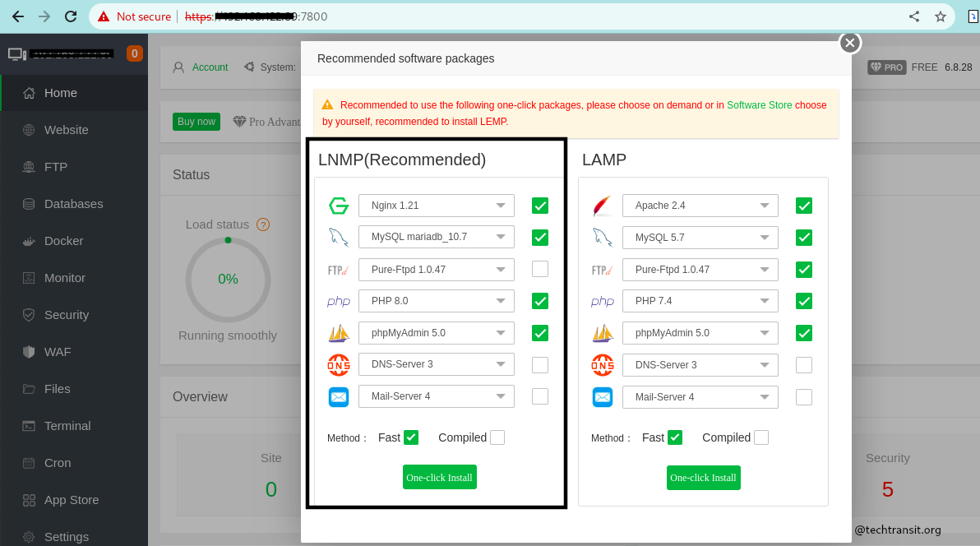Close the recommended software packages dialog

click(850, 43)
